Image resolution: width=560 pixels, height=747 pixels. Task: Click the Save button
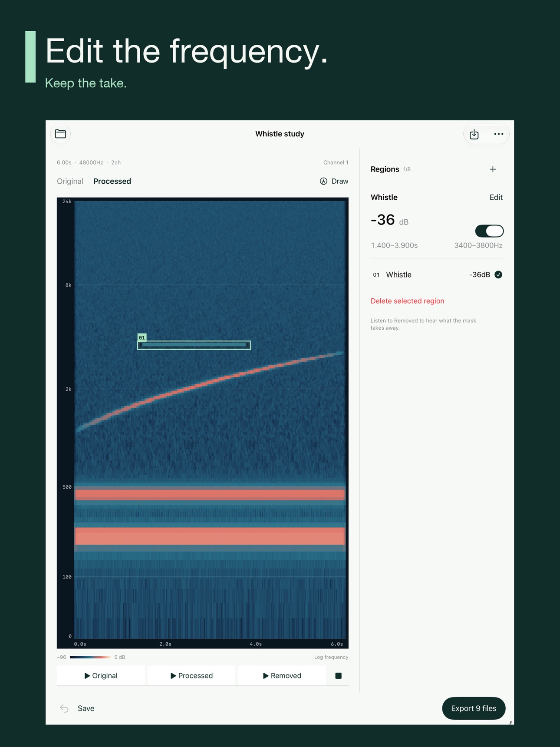pyautogui.click(x=86, y=708)
